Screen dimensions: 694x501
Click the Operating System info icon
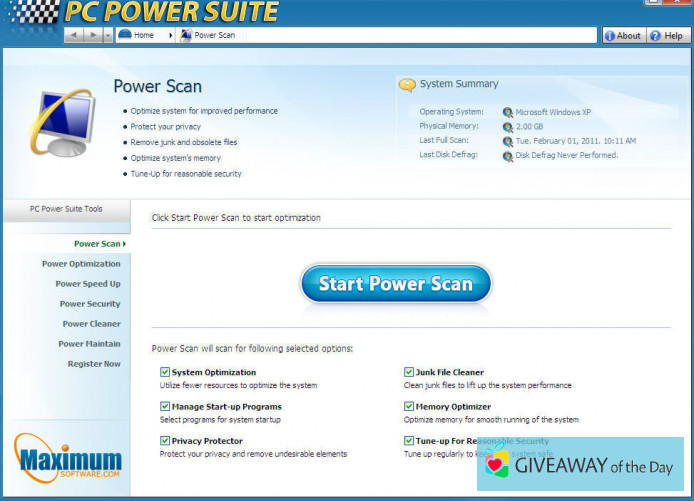pyautogui.click(x=508, y=113)
